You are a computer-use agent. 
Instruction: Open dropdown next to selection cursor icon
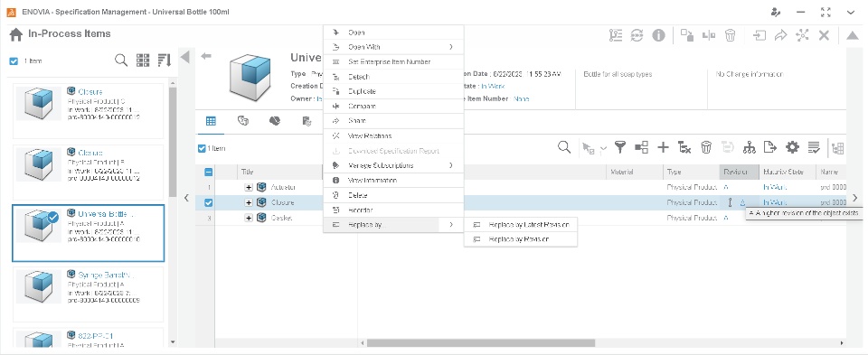[603, 148]
